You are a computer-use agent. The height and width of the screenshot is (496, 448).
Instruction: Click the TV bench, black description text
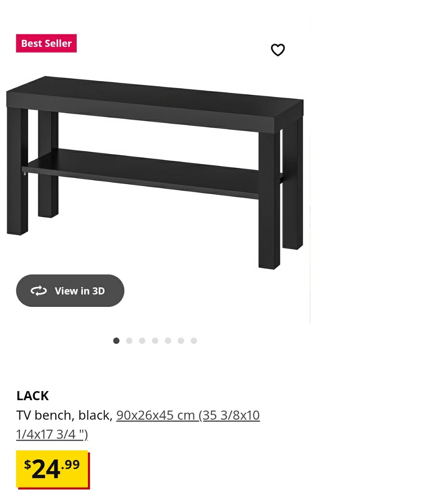64,415
